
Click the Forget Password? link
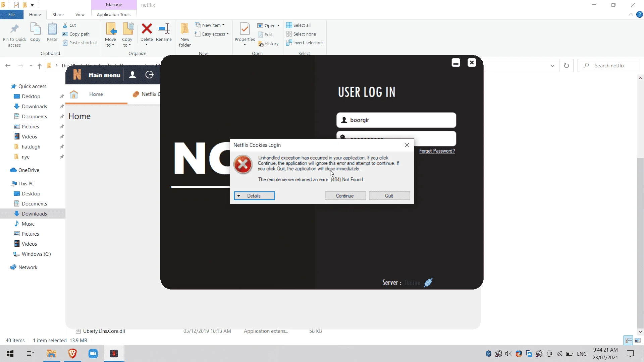[x=437, y=151]
